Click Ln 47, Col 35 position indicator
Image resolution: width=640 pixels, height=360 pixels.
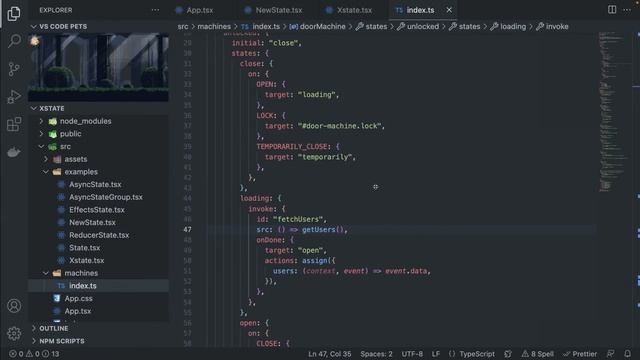tap(329, 354)
